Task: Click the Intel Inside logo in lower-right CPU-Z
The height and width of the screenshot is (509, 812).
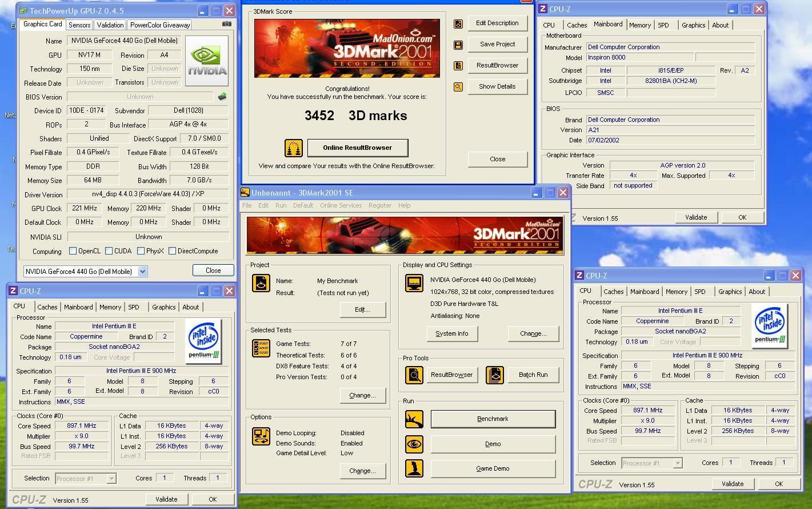Action: point(770,325)
